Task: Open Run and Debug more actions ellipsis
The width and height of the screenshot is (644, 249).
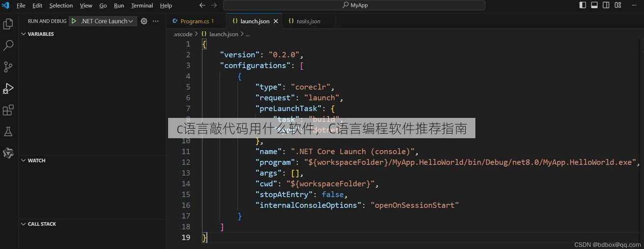Action: coord(156,21)
